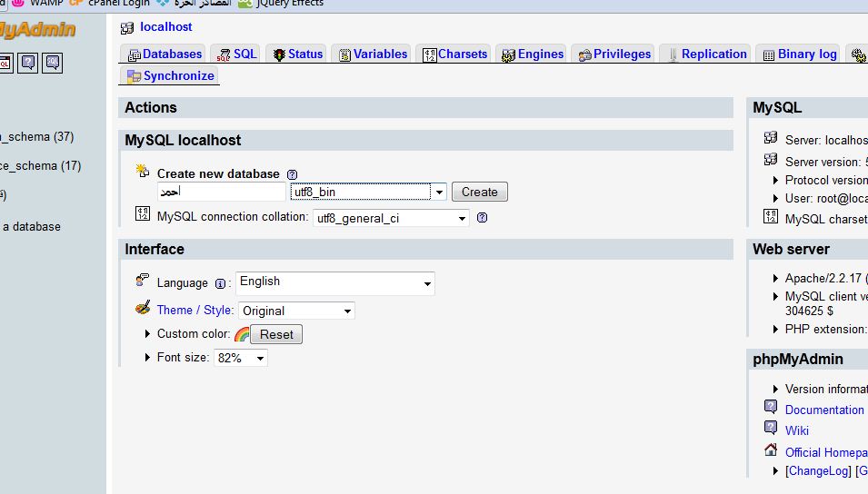Open the Theme / Style link
Viewport: 868px width, 494px height.
coord(195,310)
